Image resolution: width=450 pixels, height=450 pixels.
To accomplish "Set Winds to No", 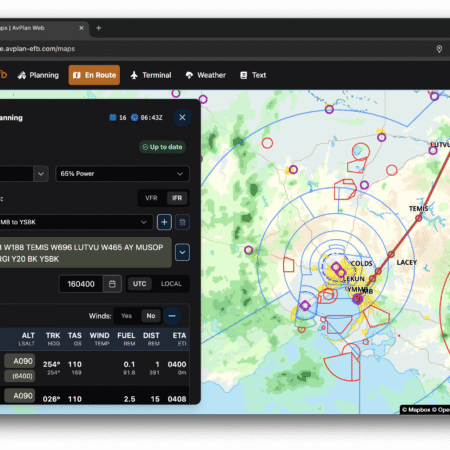I will coord(151,316).
